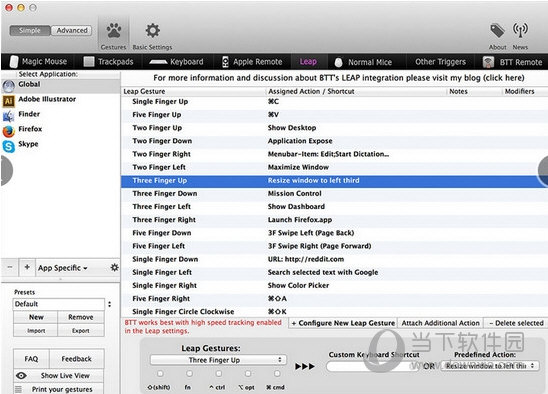
Task: Switch to Trackpads tab
Action: pyautogui.click(x=109, y=62)
